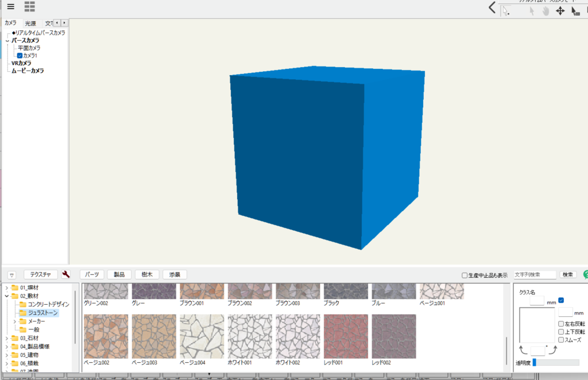Select the arrow-with-grid selection tool
The height and width of the screenshot is (380, 588).
pos(575,11)
